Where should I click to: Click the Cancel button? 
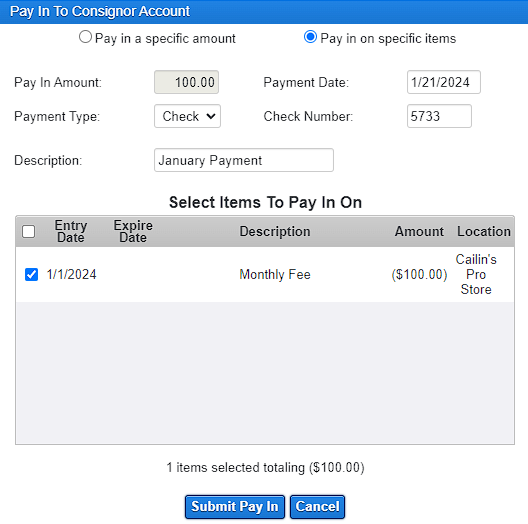(x=317, y=506)
